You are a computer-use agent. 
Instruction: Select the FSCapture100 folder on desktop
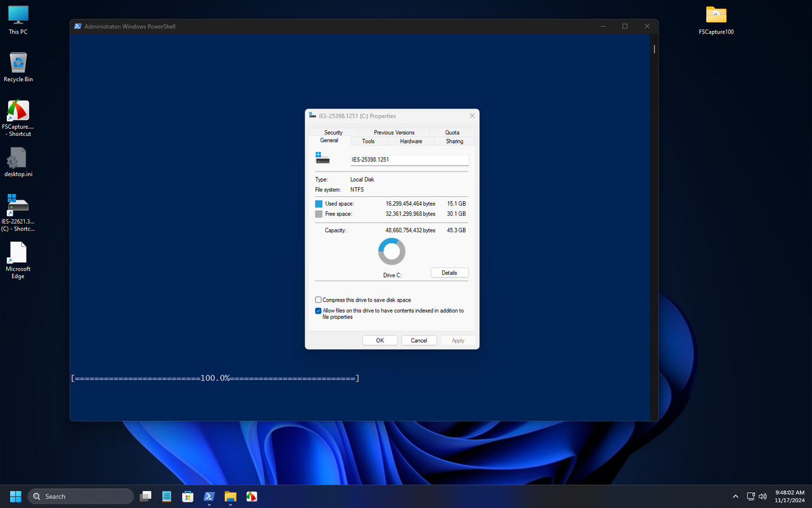point(716,20)
